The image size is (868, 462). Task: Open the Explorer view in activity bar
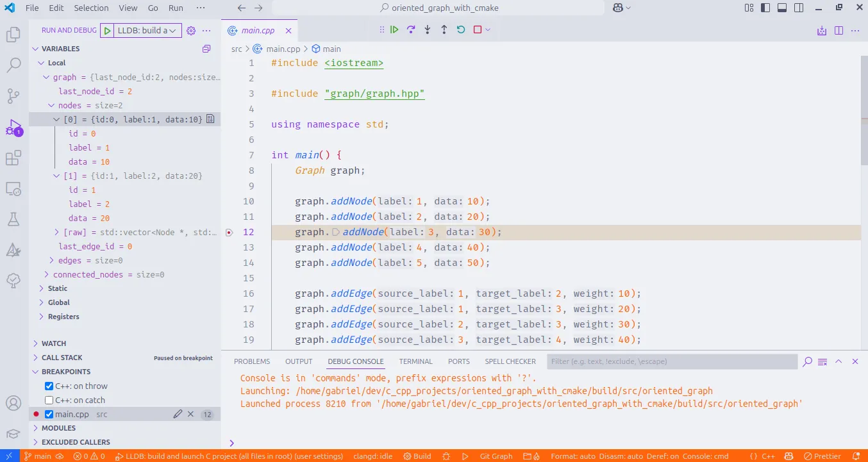coord(13,35)
